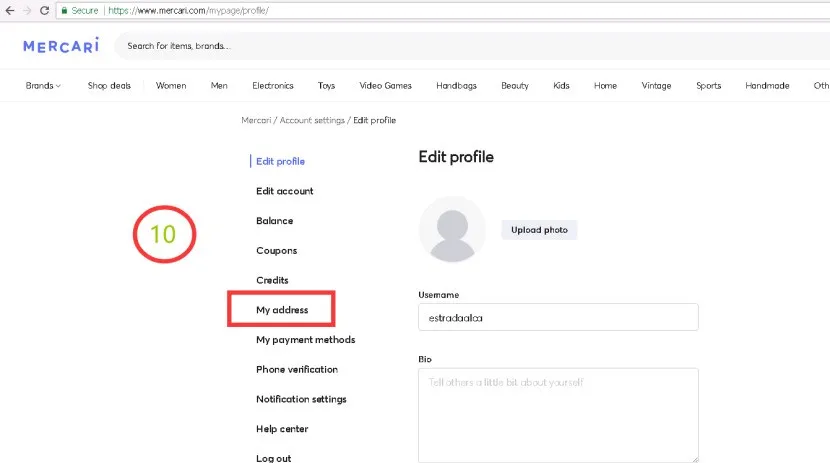Click the Account settings breadcrumb link
Image resolution: width=830 pixels, height=463 pixels.
(312, 121)
